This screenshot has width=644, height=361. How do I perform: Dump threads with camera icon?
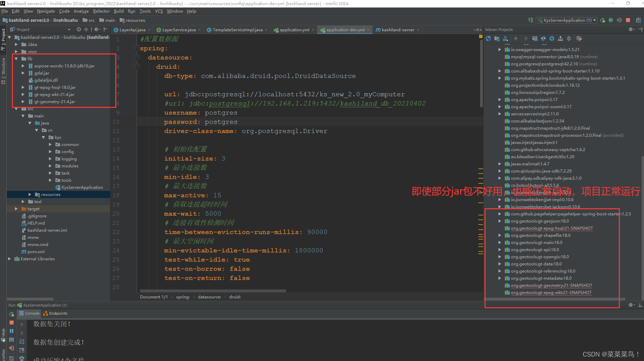(x=12, y=340)
